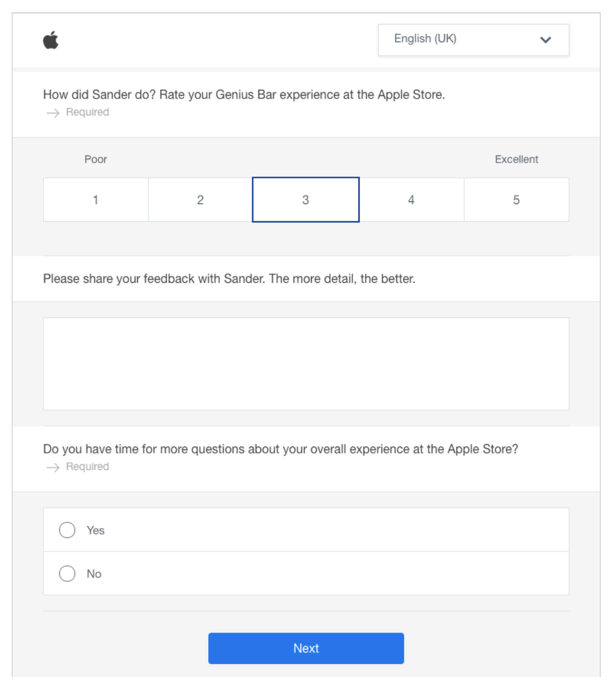Viewport: 616px width, 690px height.
Task: Click the blue Next button
Action: click(x=306, y=648)
